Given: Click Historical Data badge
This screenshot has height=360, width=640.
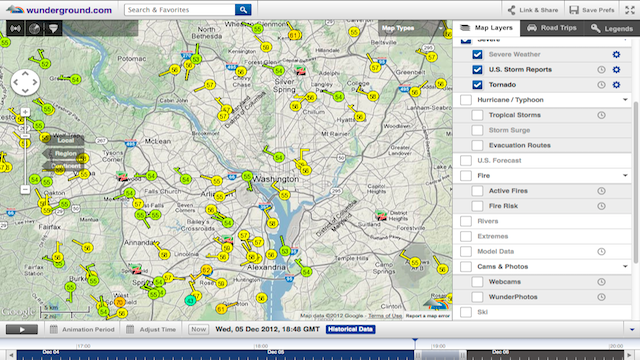Looking at the screenshot, I should click(351, 329).
